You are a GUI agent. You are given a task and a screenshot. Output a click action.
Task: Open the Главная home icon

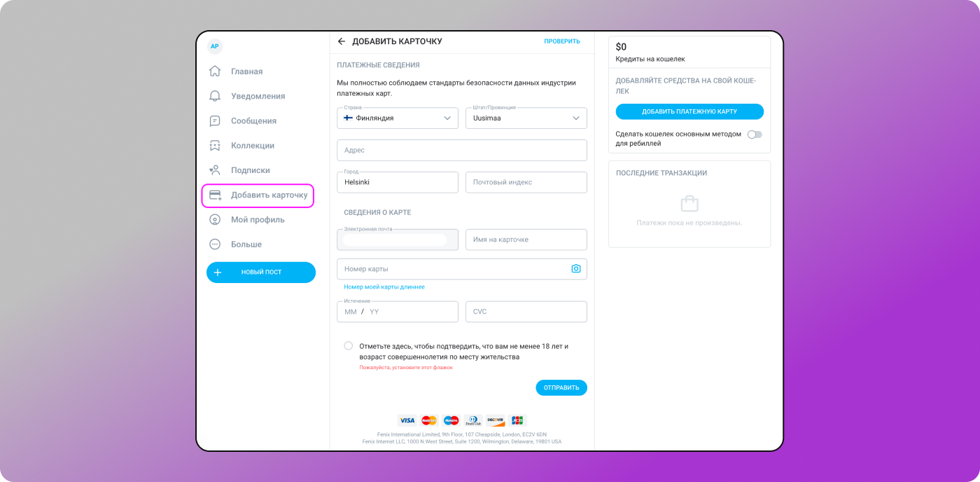tap(216, 71)
